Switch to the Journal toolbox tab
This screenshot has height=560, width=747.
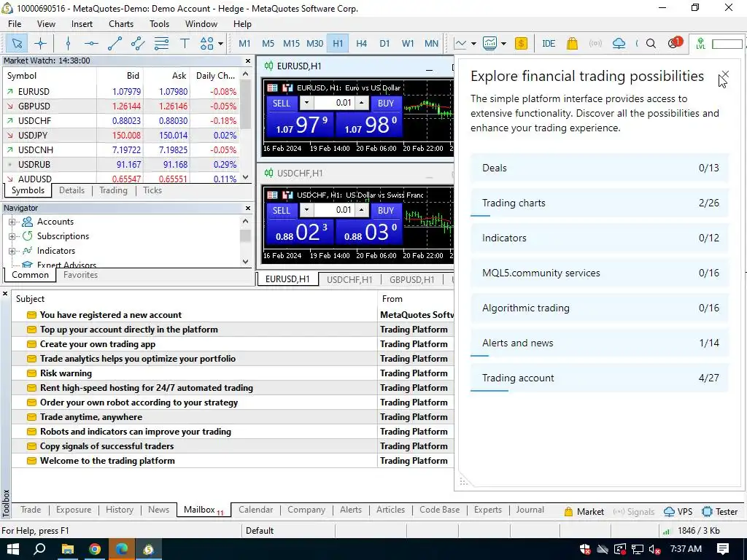tap(530, 510)
